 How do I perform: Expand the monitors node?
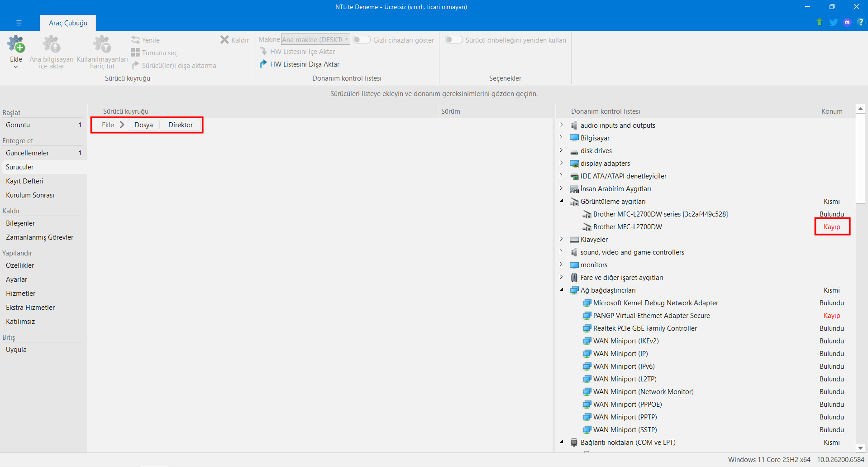click(561, 265)
